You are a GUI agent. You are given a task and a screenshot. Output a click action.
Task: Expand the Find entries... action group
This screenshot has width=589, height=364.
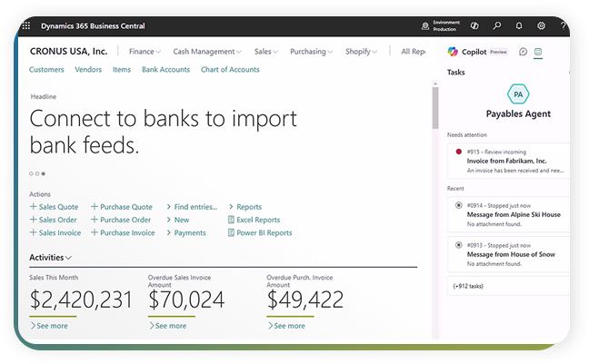tap(192, 207)
